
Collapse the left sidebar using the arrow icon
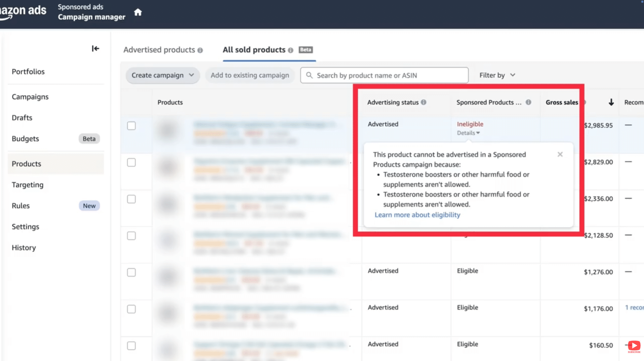click(95, 48)
